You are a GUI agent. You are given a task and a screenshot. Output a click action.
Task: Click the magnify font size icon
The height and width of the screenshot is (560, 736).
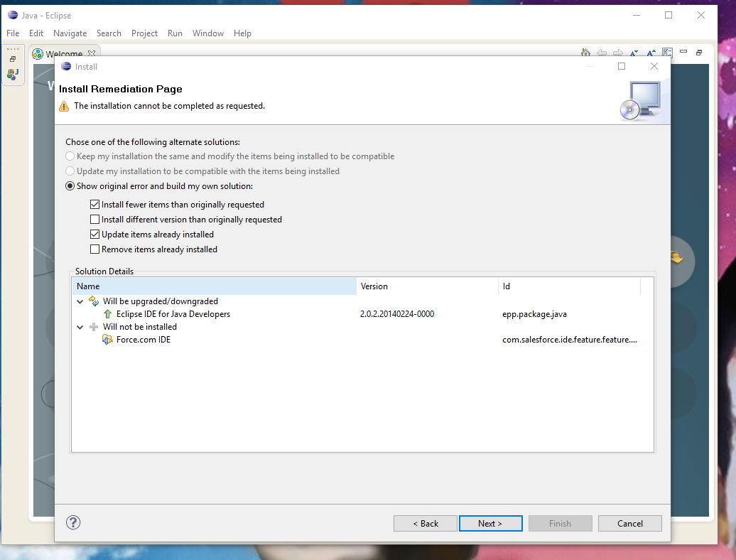tap(651, 53)
